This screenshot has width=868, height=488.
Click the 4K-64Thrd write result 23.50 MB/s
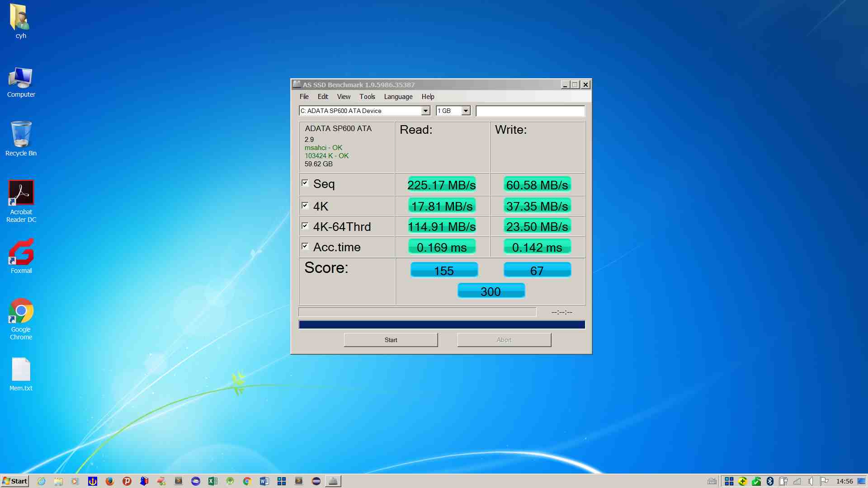pyautogui.click(x=537, y=226)
